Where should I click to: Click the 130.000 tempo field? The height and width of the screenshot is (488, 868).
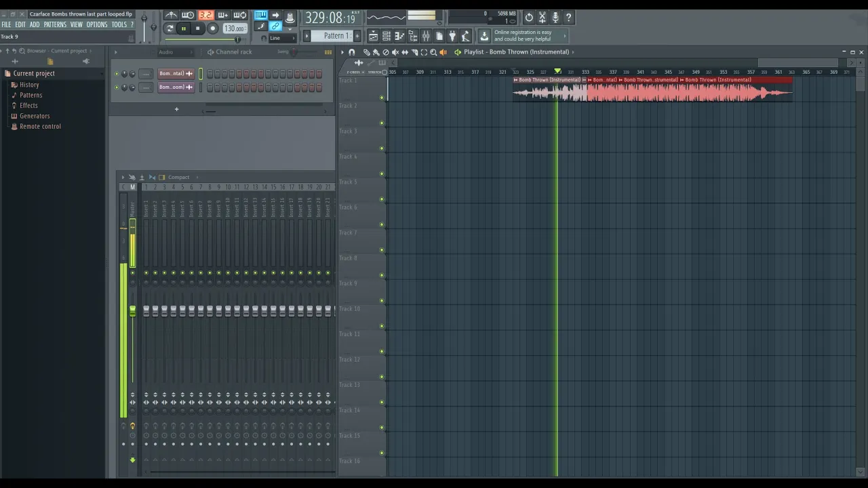coord(235,28)
